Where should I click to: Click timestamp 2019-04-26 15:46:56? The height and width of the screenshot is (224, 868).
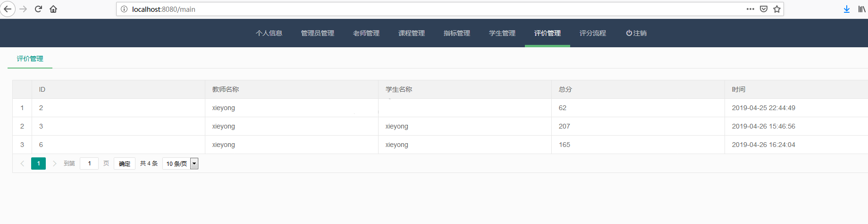pyautogui.click(x=764, y=126)
